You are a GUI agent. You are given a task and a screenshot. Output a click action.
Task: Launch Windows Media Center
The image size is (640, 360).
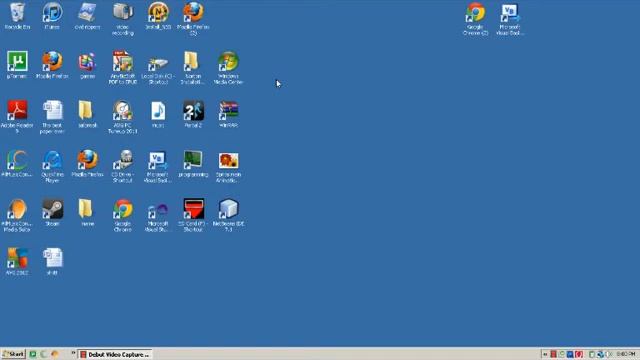click(x=228, y=68)
